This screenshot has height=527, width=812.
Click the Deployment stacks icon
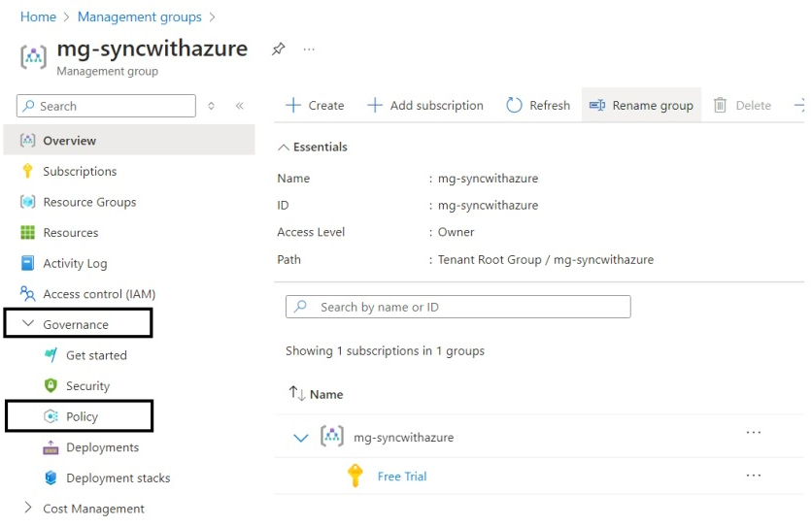pos(51,478)
